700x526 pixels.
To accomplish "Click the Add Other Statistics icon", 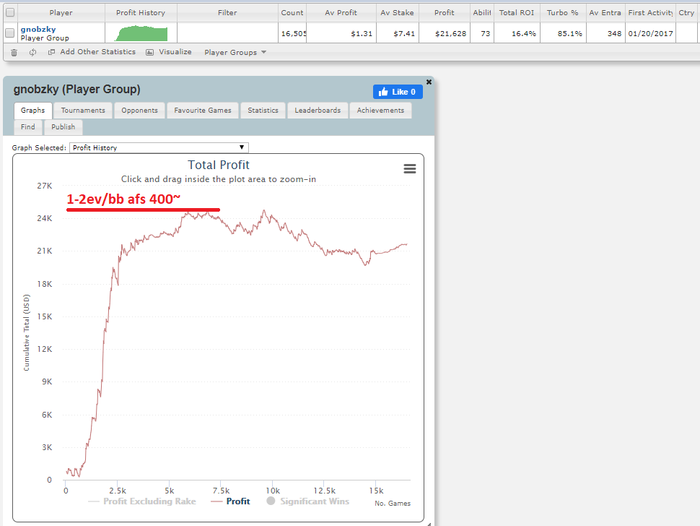I will 51,52.
